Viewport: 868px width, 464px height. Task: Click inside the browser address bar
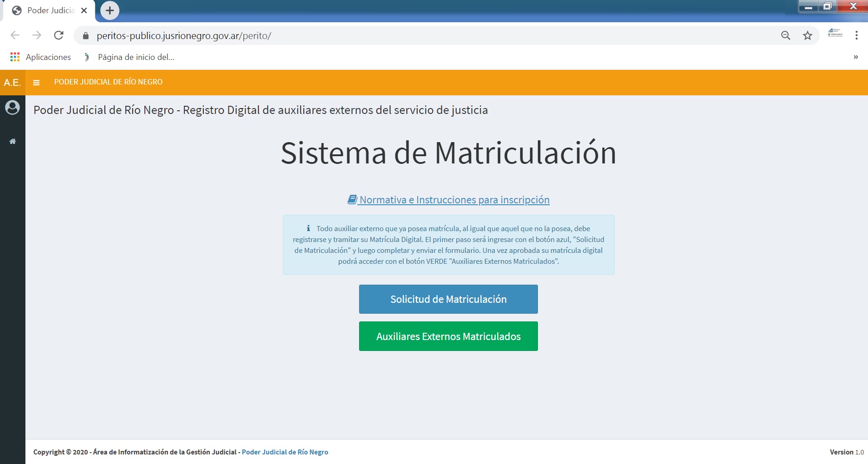coord(318,35)
